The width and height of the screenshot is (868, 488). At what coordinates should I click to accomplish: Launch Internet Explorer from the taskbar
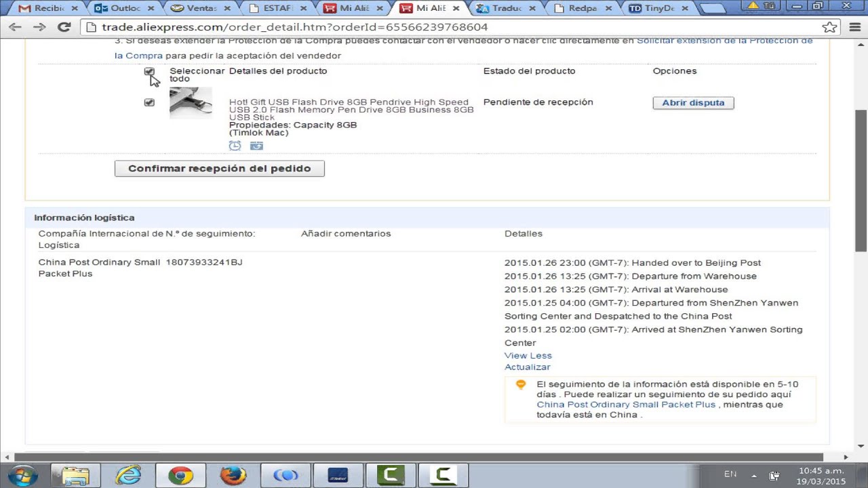[127, 475]
